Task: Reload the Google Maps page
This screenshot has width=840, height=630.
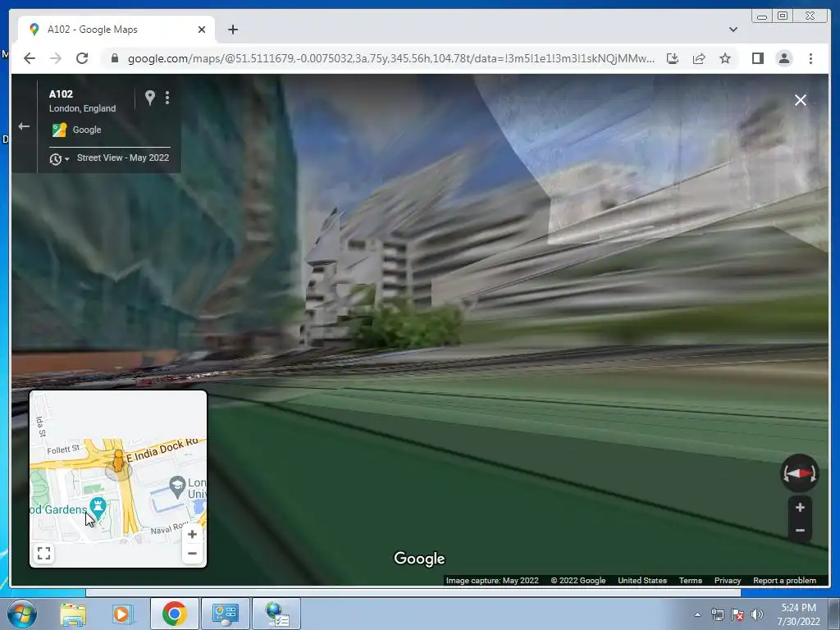Action: point(82,58)
